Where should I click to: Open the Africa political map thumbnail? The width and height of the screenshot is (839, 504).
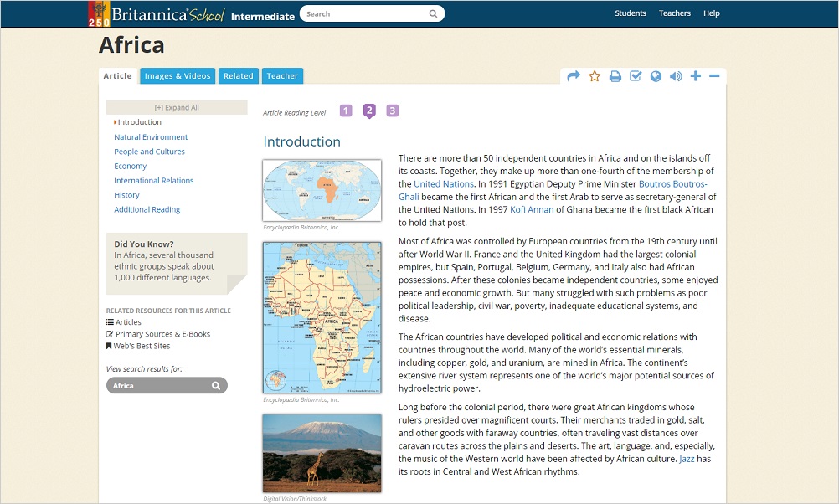(322, 317)
